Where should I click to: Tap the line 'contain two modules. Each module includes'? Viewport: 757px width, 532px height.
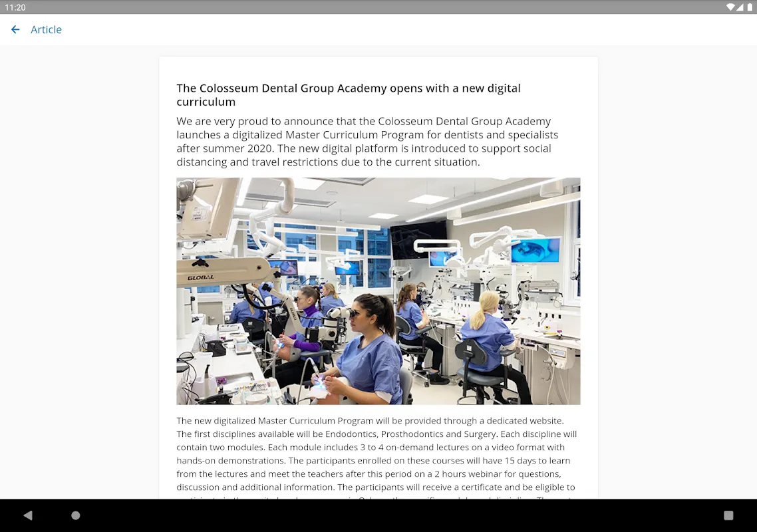pyautogui.click(x=371, y=448)
